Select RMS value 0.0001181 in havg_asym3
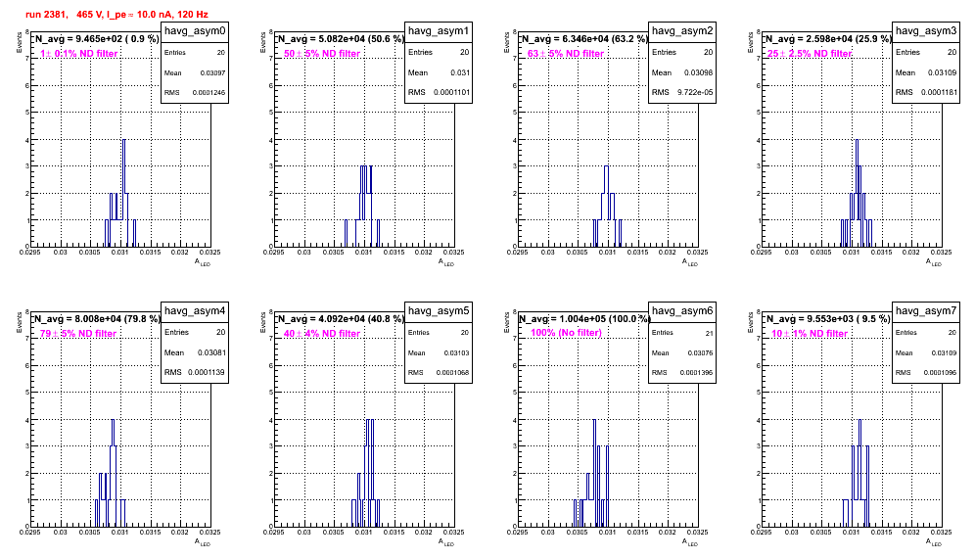975x560 pixels. (x=939, y=93)
